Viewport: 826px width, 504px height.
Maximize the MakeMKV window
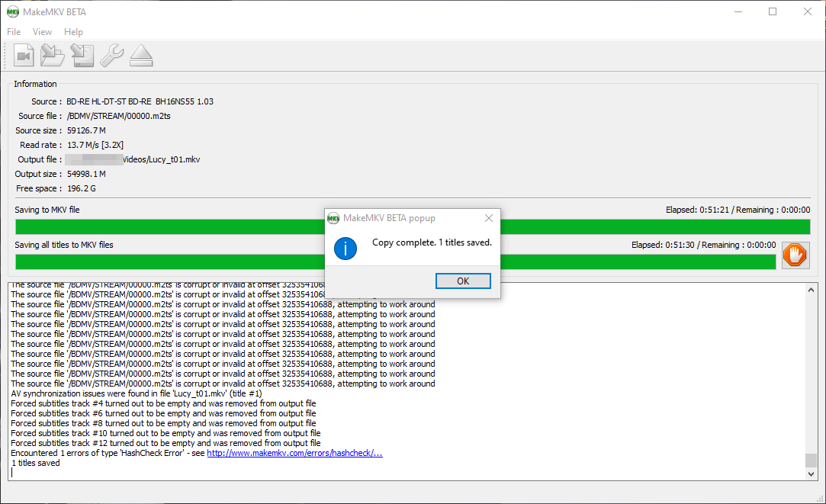point(773,11)
